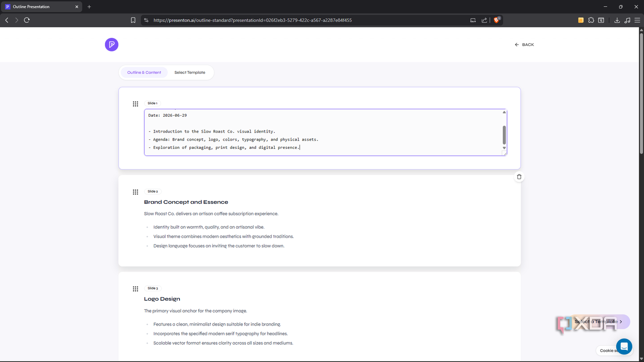Click the Slide 1 label
Screen dimensions: 644x362
[152, 103]
